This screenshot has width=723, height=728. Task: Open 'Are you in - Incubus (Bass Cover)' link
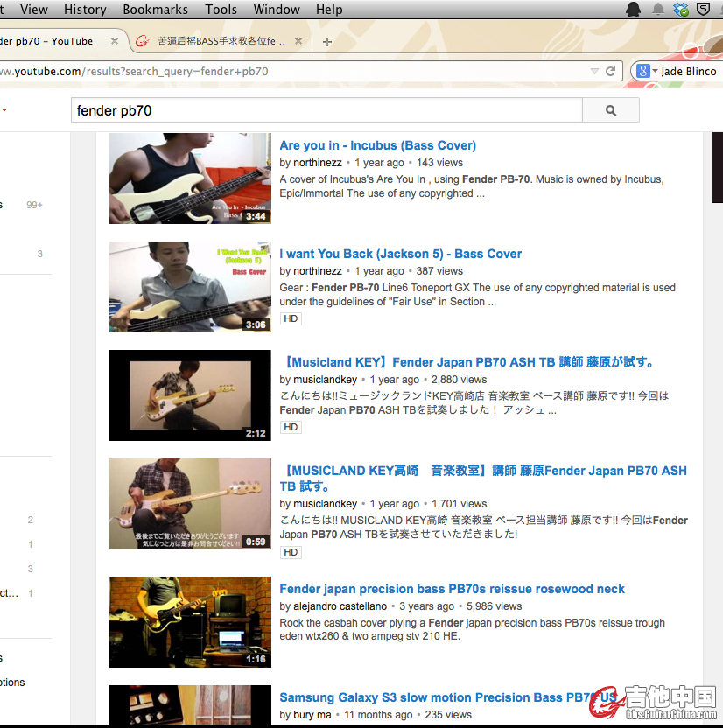pos(377,145)
